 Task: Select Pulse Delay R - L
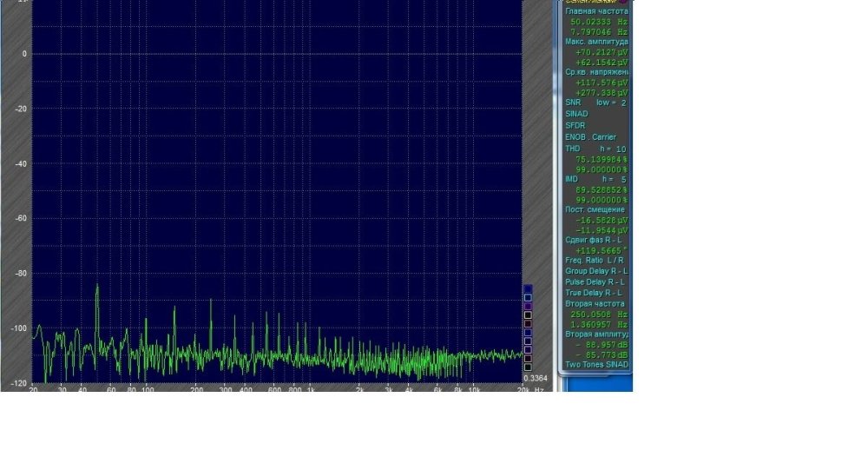(595, 281)
